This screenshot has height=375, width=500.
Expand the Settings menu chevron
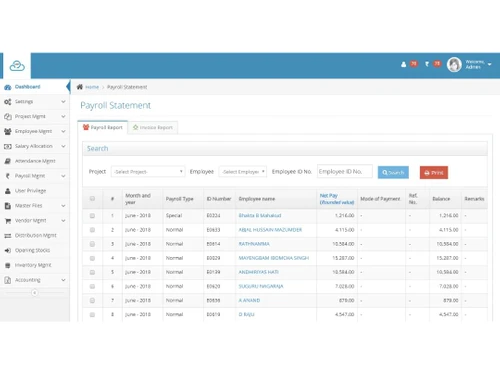pyautogui.click(x=63, y=102)
